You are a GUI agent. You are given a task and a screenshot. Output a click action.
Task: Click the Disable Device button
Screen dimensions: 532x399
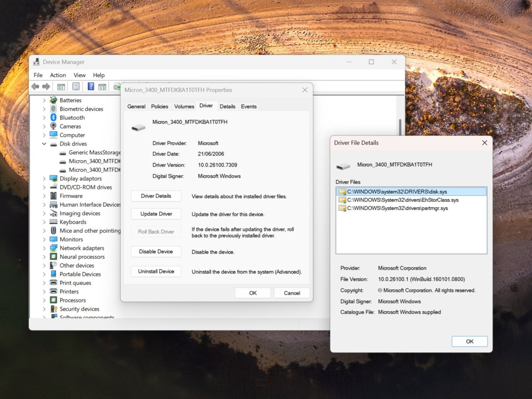[x=156, y=251]
